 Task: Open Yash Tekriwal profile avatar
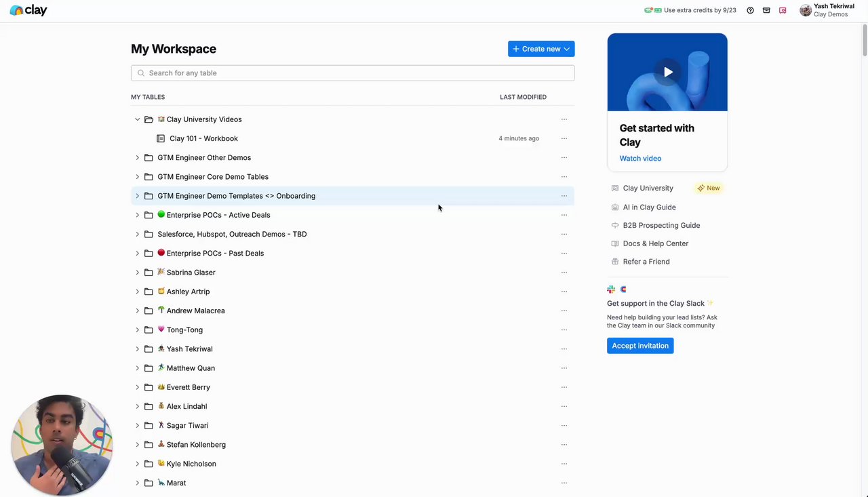pos(806,10)
